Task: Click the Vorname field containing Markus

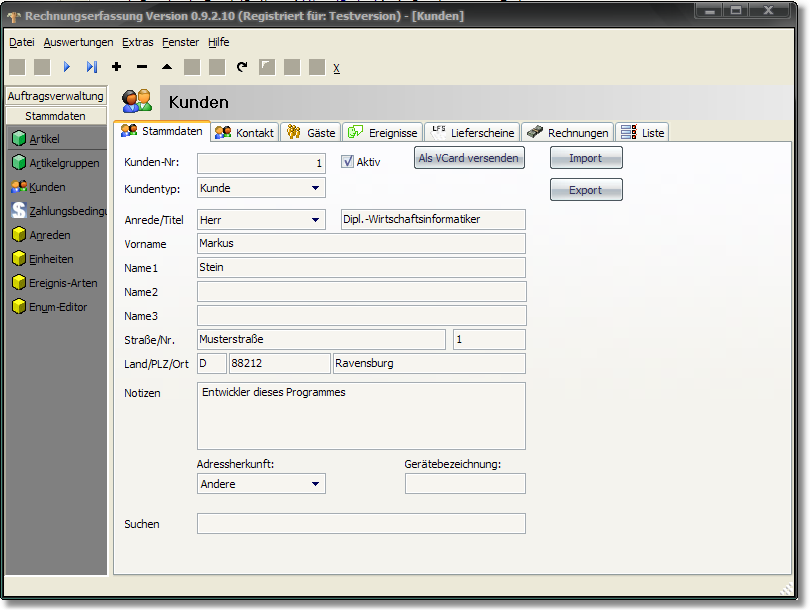Action: 362,243
